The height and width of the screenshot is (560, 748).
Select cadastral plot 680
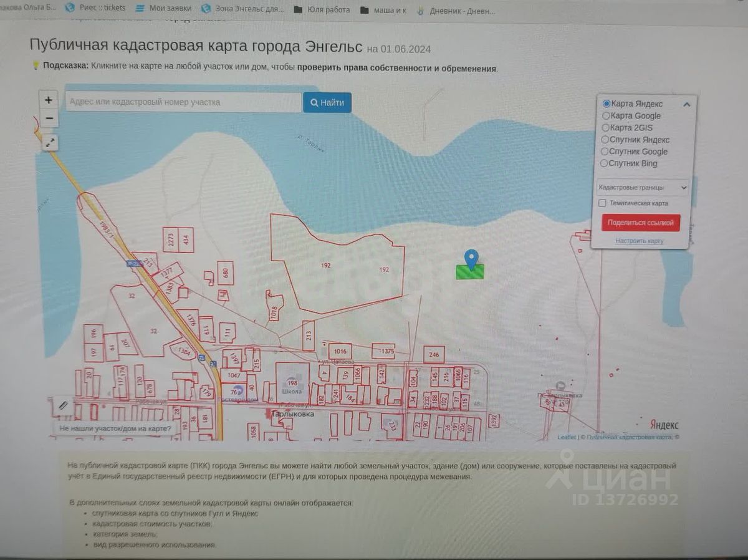(226, 273)
